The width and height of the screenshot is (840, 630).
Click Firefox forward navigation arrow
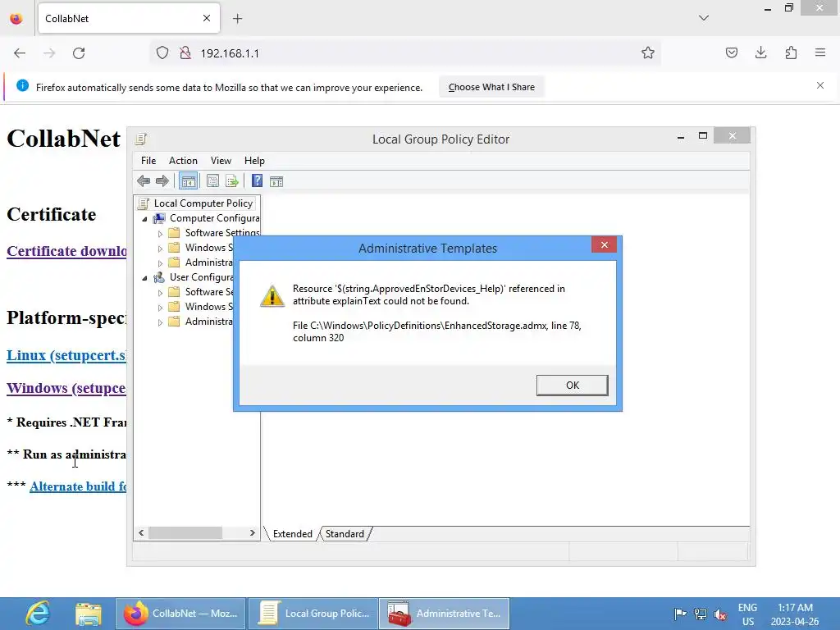49,53
